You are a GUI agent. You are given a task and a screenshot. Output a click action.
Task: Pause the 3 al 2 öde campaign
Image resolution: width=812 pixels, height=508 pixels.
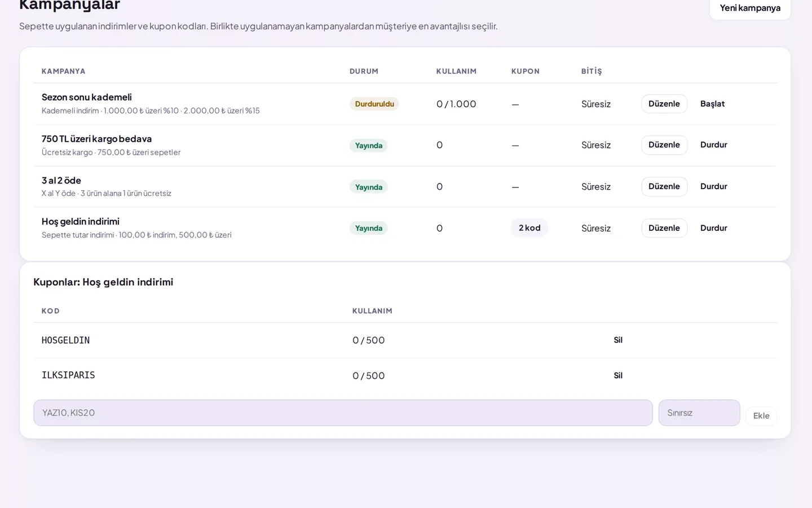click(x=713, y=186)
